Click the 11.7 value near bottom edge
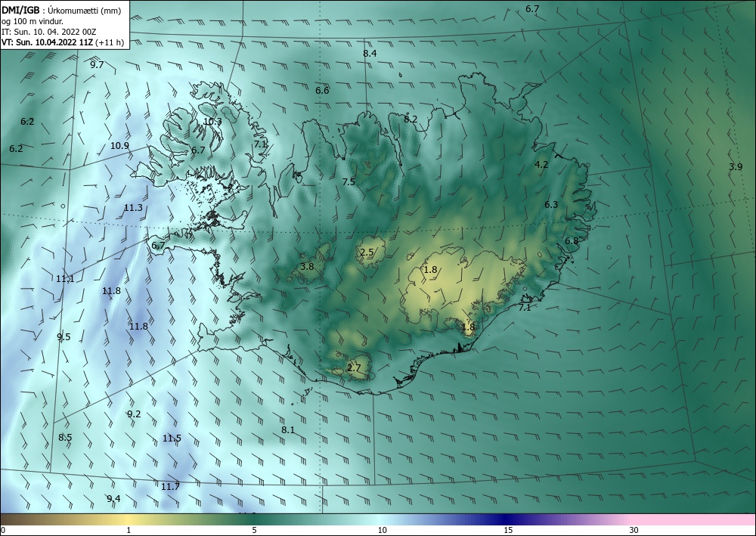The width and height of the screenshot is (756, 536). [170, 487]
